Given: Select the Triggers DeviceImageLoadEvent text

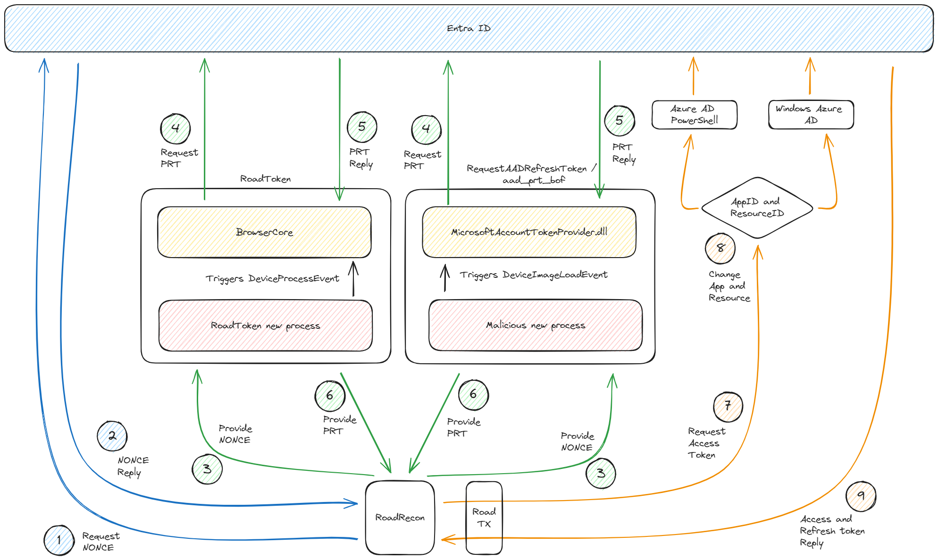Looking at the screenshot, I should (534, 275).
